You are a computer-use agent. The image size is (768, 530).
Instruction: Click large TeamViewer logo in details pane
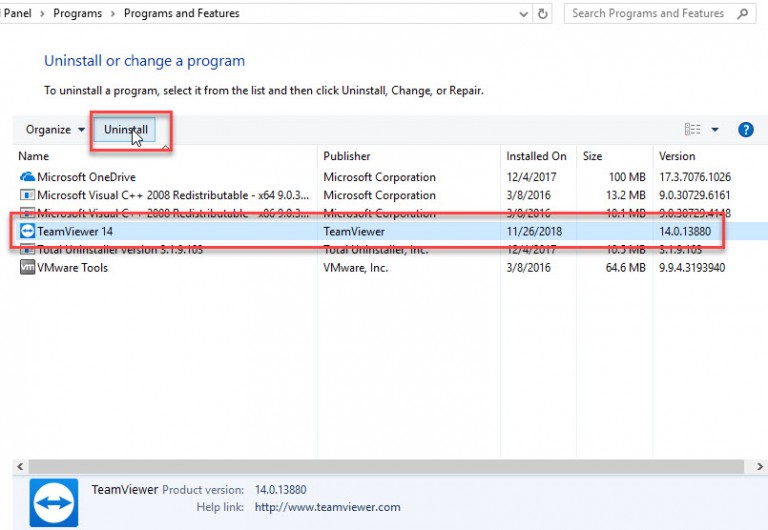(54, 503)
